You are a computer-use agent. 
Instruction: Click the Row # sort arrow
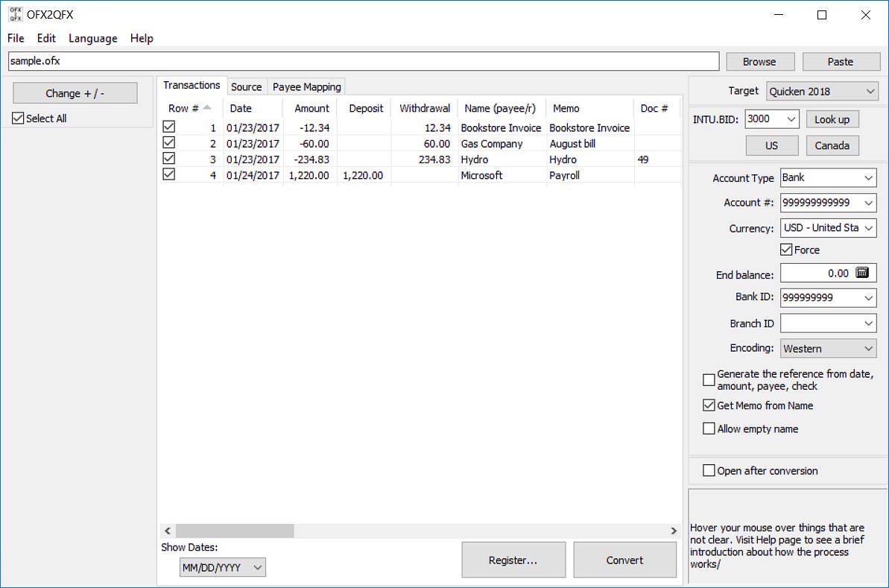[207, 107]
